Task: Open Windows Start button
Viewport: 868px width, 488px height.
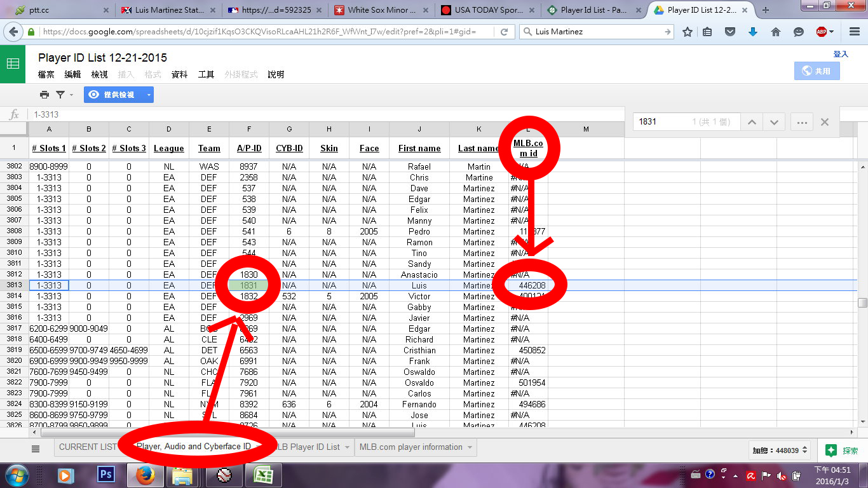Action: tap(17, 475)
